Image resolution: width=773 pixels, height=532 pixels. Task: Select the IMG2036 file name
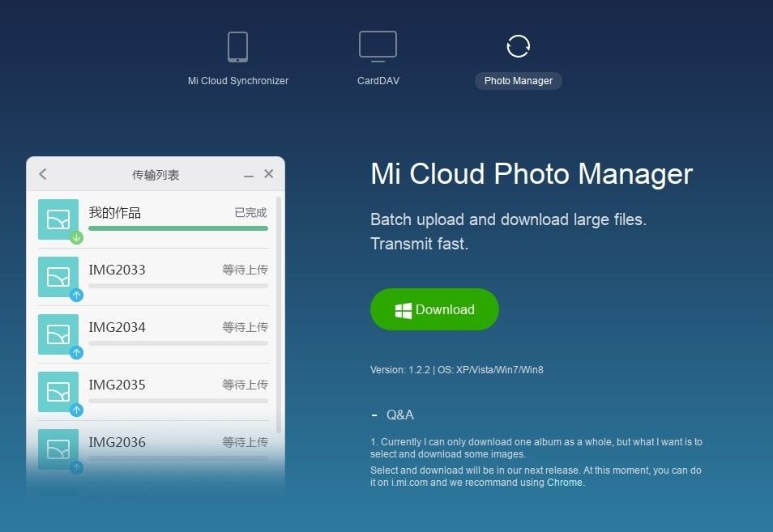[x=117, y=442]
